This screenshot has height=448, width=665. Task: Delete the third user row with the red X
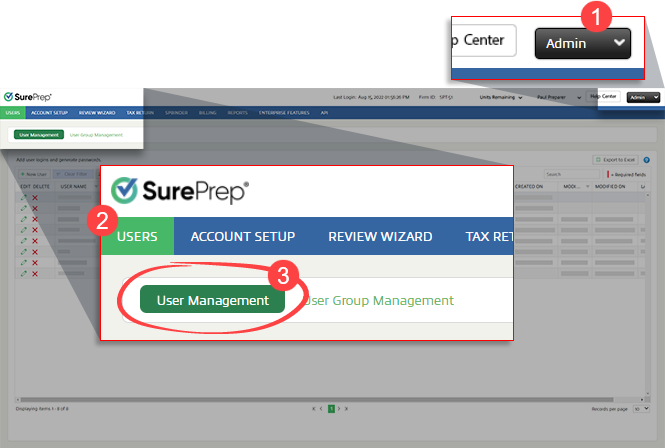click(x=35, y=219)
